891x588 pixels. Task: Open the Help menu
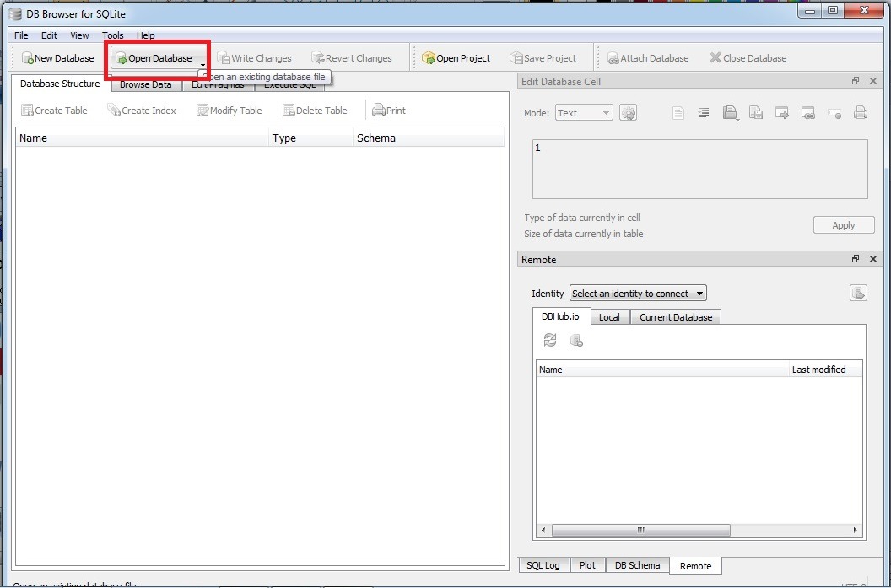click(145, 35)
